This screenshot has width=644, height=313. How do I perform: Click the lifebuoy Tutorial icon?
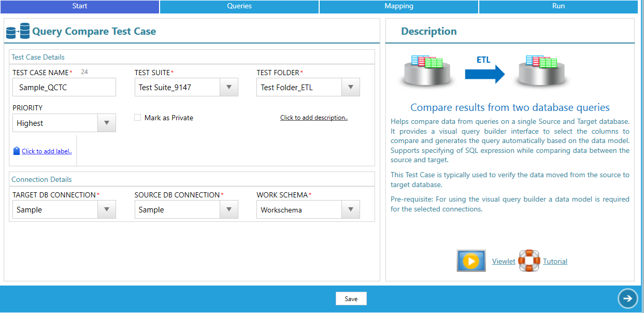click(529, 261)
